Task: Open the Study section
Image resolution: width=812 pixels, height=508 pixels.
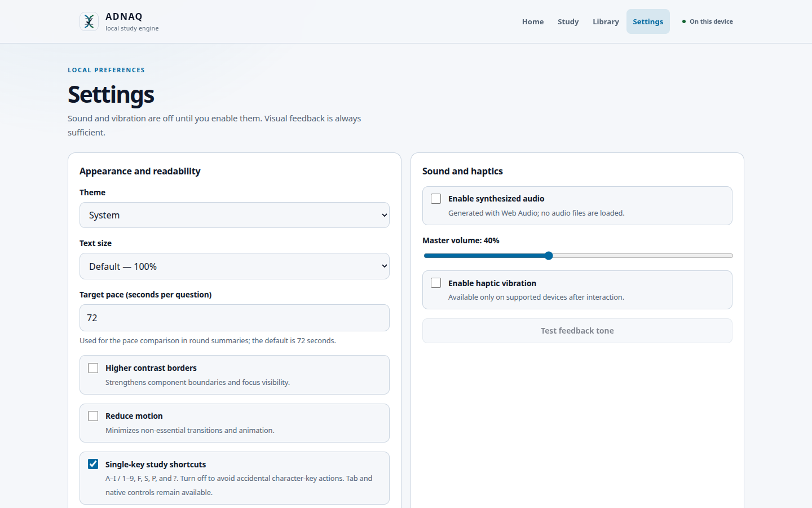Action: [568, 21]
